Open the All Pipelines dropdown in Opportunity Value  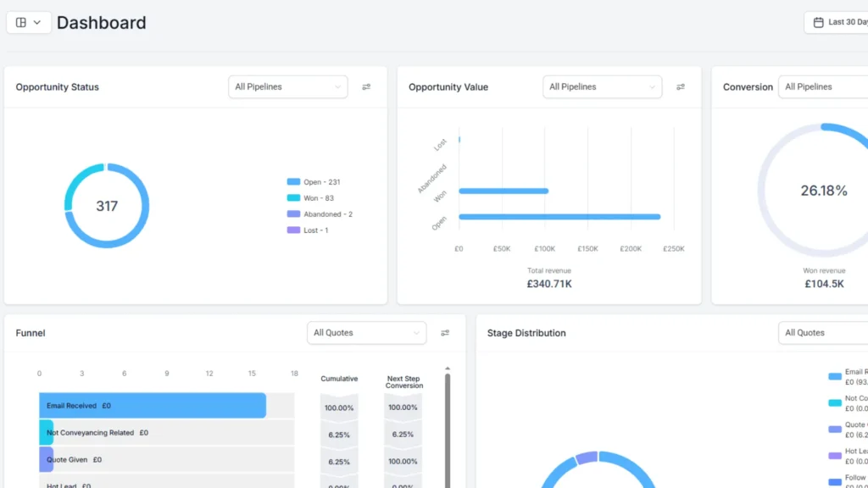[x=602, y=86]
